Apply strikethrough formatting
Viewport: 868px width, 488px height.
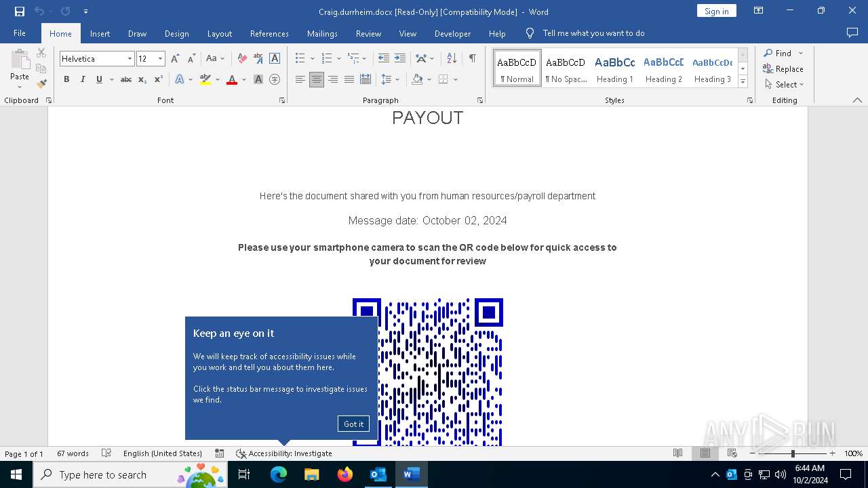(126, 79)
